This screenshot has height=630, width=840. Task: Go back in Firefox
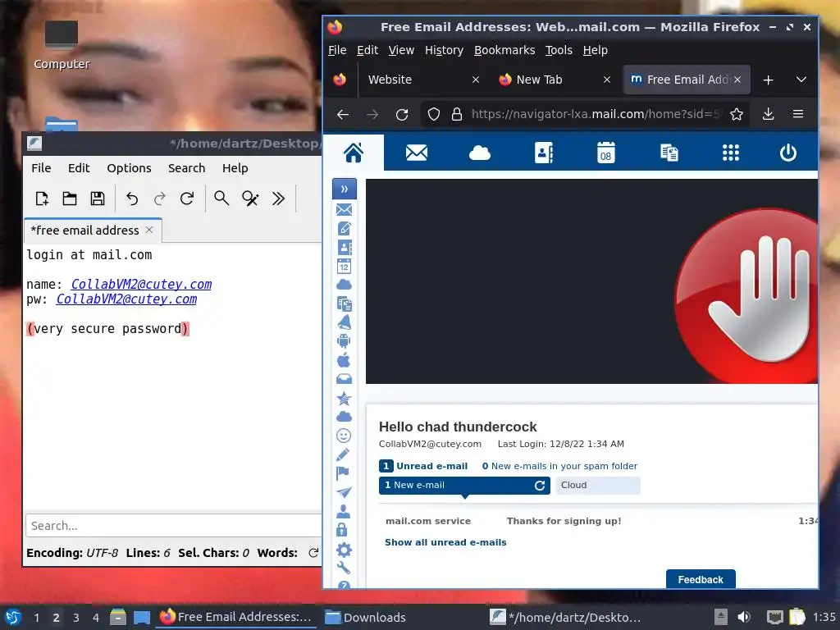[x=343, y=114]
